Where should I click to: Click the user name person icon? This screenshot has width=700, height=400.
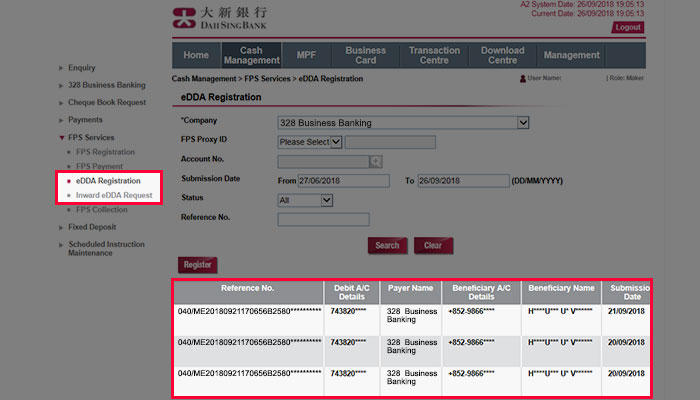point(522,79)
